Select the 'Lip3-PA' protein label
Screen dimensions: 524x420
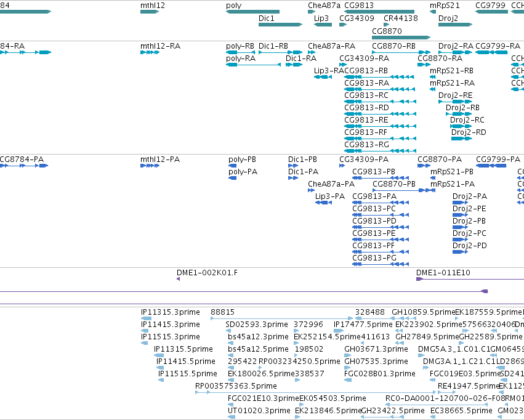[330, 196]
